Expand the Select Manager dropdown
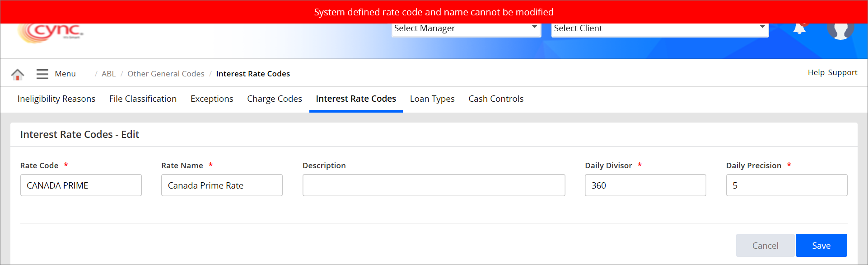This screenshot has width=868, height=265. coord(466,28)
